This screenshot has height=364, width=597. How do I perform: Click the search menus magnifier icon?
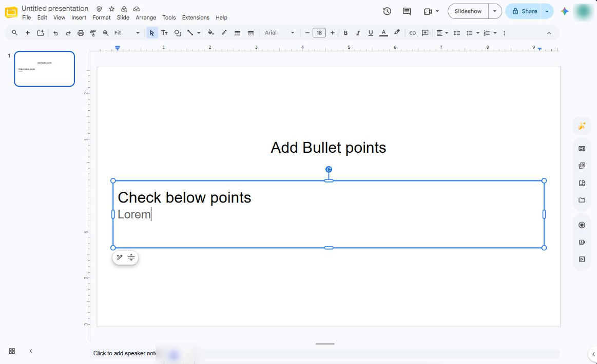(14, 33)
